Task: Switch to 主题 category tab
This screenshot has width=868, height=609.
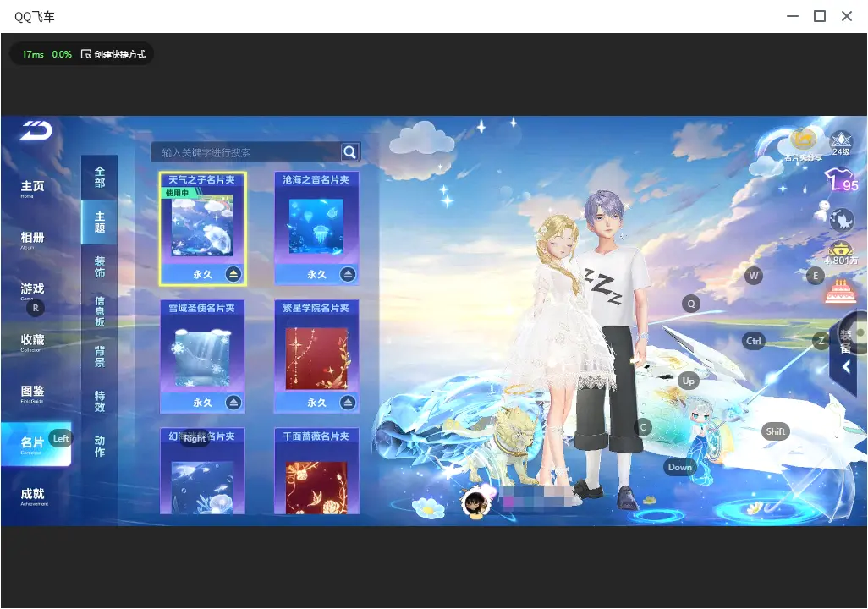Action: click(x=100, y=222)
